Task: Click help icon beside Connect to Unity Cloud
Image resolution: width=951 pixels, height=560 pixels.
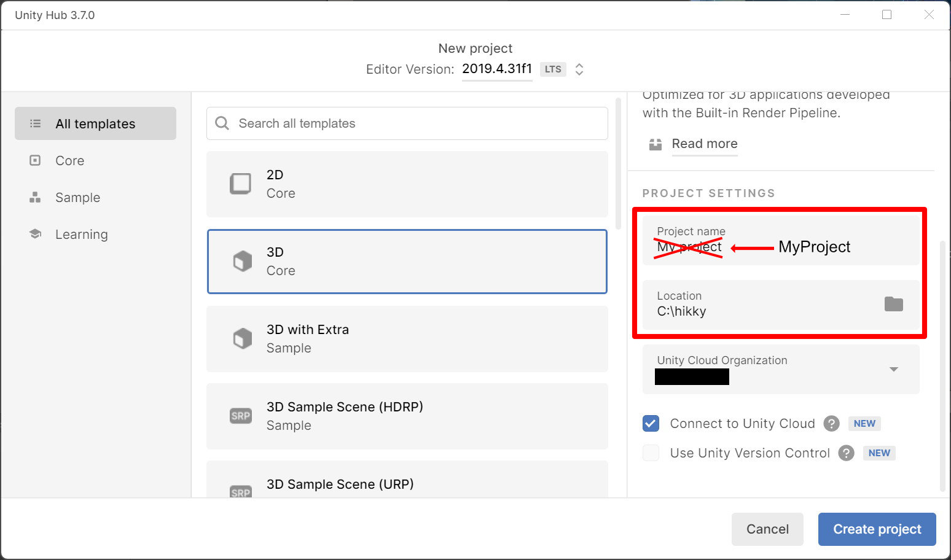Action: point(831,424)
